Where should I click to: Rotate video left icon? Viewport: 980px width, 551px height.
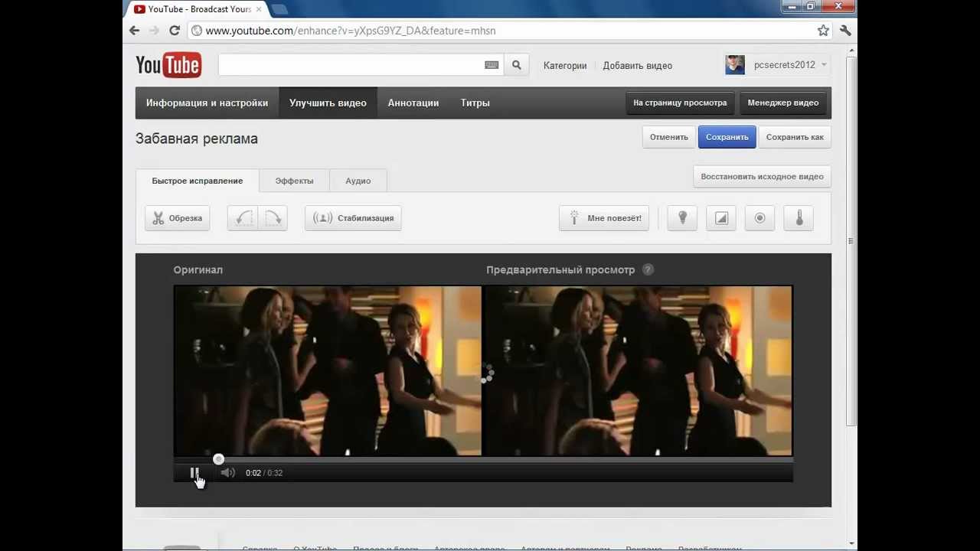coord(243,218)
